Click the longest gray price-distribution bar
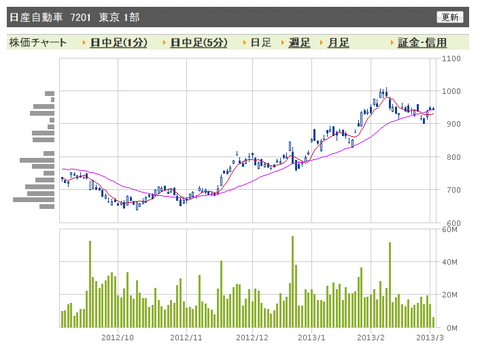Screen dimensions: 480x360 [34, 200]
